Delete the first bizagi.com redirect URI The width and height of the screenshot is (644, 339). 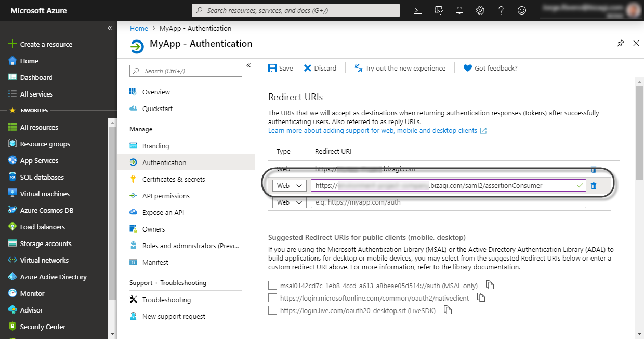(x=593, y=169)
